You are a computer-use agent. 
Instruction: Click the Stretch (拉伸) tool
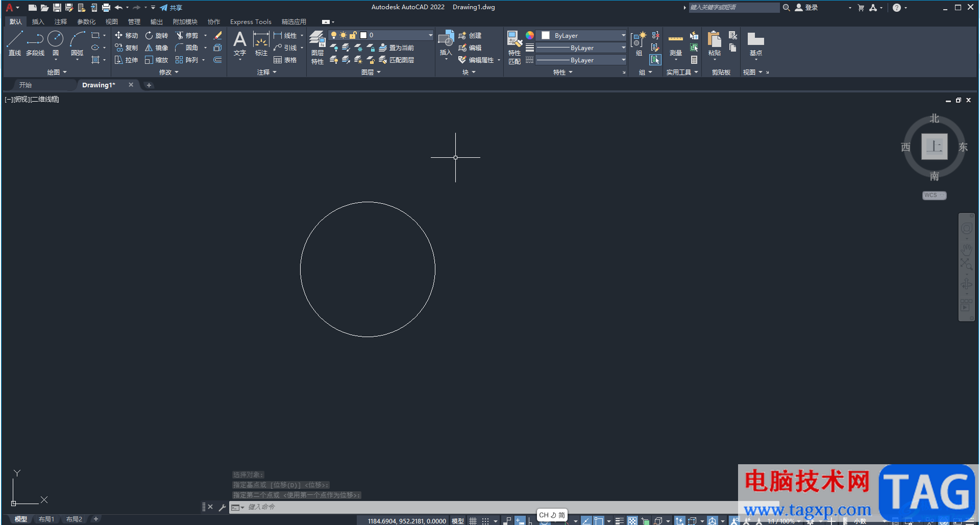(126, 60)
